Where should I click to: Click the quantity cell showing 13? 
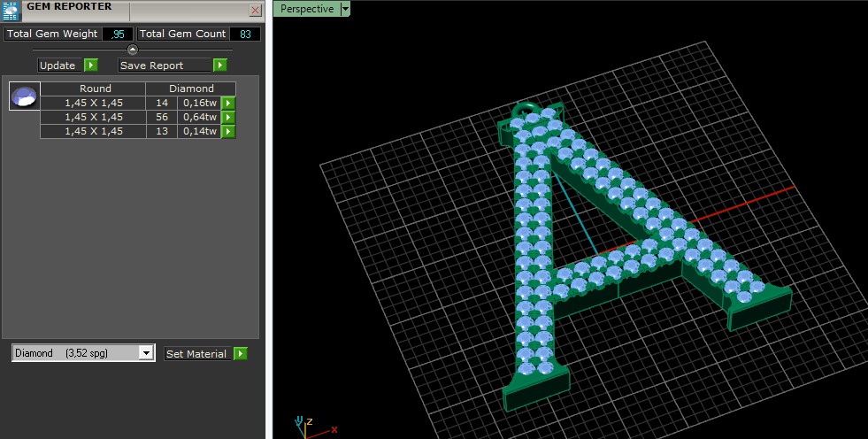tap(162, 132)
